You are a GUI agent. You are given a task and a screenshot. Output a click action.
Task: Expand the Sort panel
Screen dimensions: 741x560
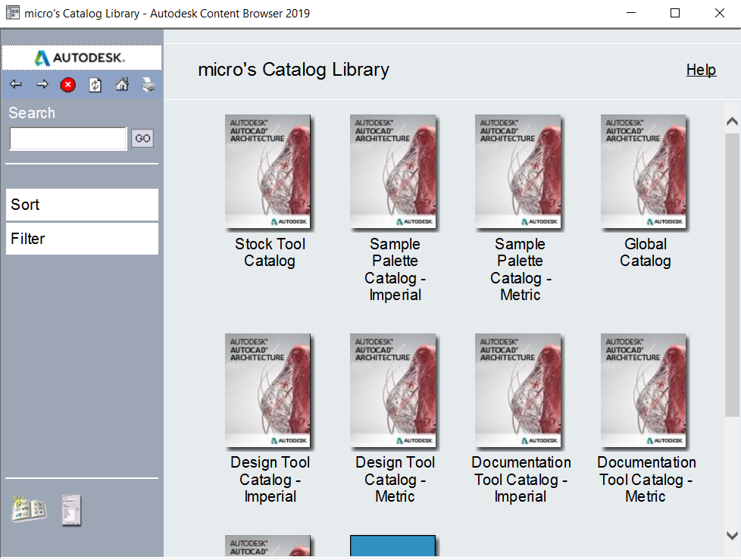83,205
